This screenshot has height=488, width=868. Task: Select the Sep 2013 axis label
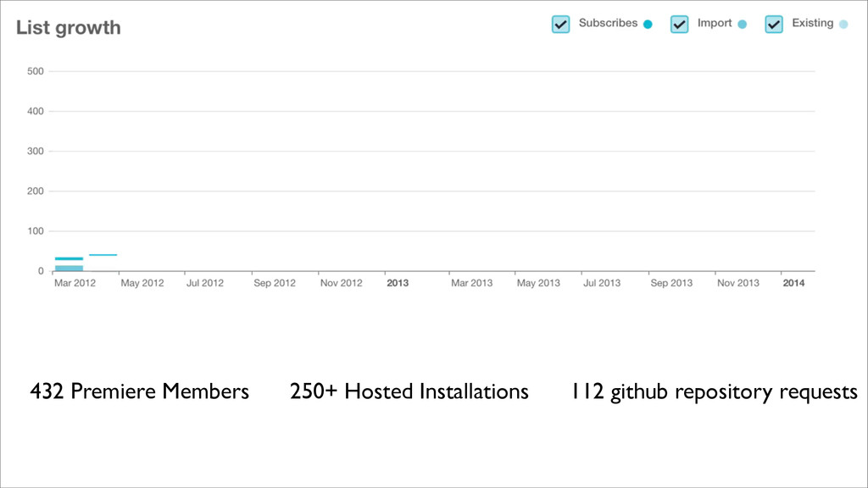(x=671, y=283)
